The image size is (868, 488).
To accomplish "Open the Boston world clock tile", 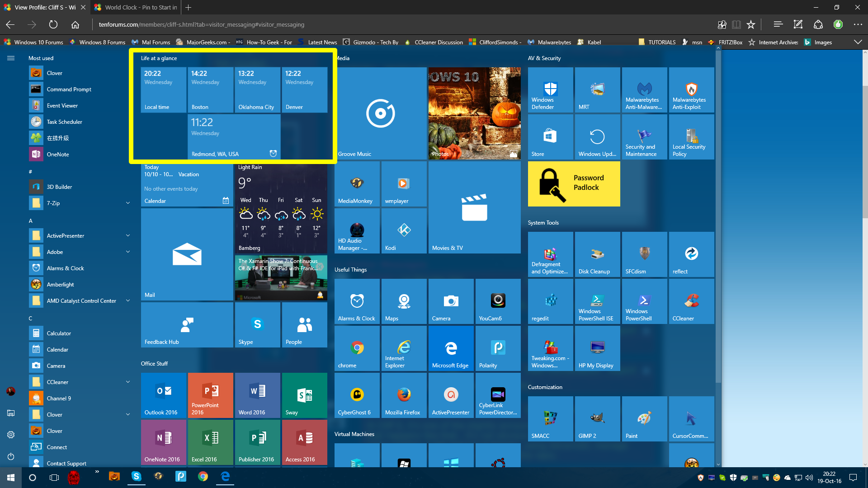I will pos(210,90).
